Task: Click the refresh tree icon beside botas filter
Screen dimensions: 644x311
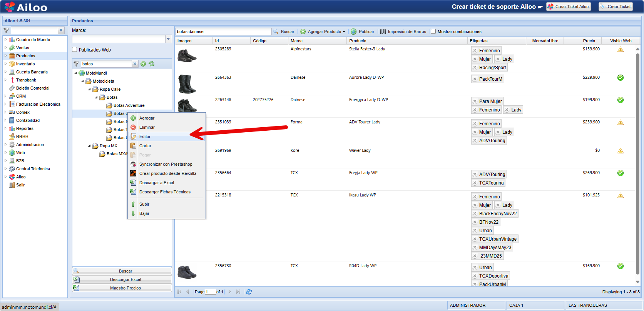Action: pyautogui.click(x=152, y=64)
